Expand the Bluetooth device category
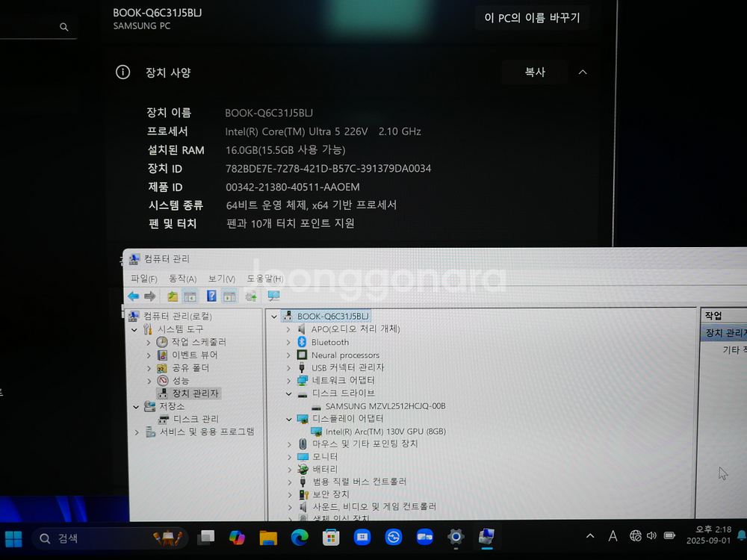 (288, 343)
